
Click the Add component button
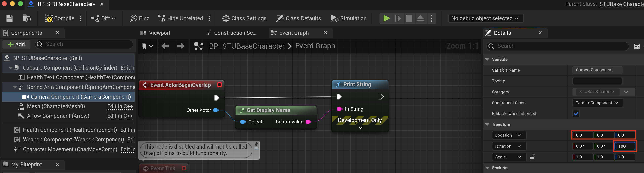tap(16, 44)
